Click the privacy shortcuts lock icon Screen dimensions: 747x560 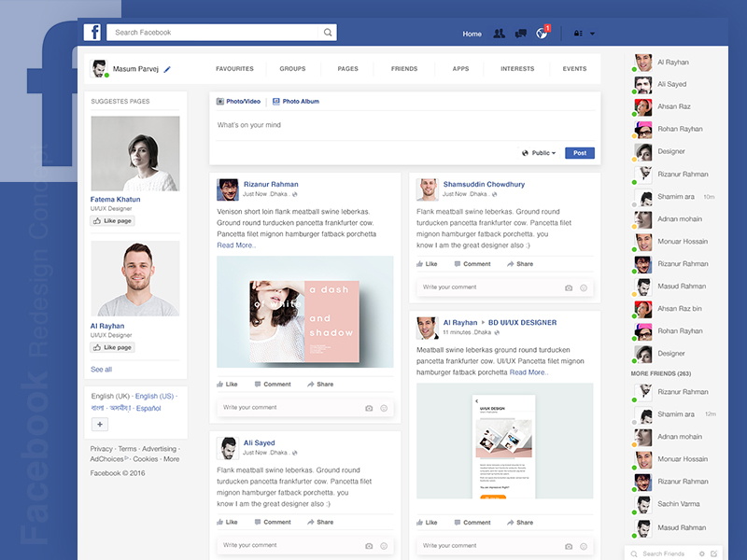[x=578, y=34]
